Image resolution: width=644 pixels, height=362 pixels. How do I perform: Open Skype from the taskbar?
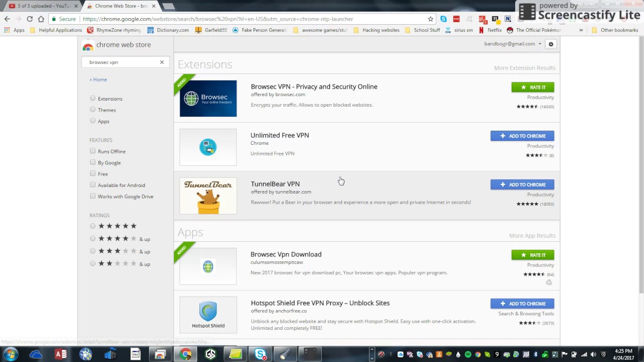tap(260, 354)
